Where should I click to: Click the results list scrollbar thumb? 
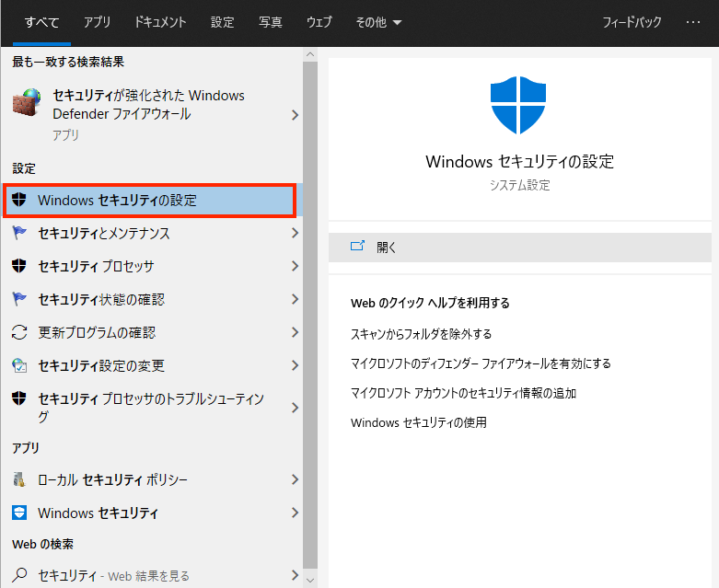310,315
